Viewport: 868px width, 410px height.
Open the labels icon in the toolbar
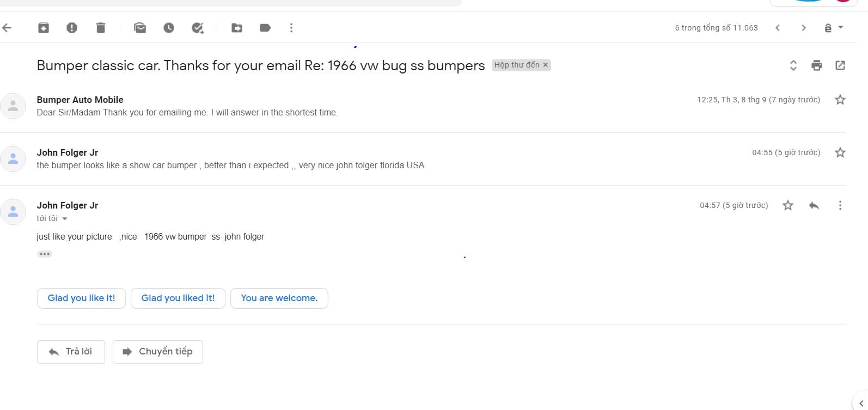click(x=265, y=28)
